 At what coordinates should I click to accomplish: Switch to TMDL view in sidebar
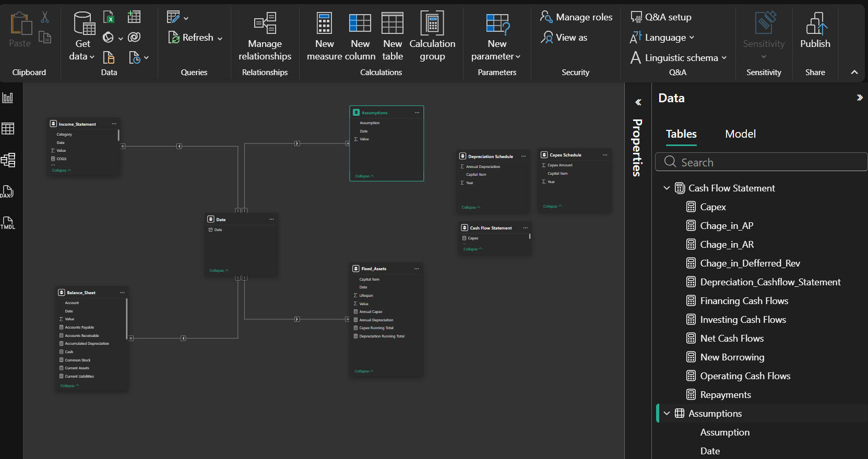[x=8, y=223]
